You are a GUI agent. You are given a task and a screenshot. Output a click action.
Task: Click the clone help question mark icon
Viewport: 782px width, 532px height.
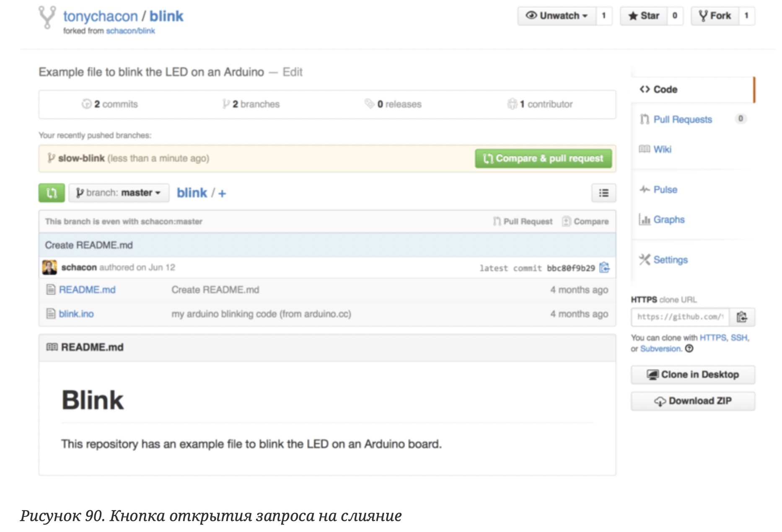click(x=689, y=349)
